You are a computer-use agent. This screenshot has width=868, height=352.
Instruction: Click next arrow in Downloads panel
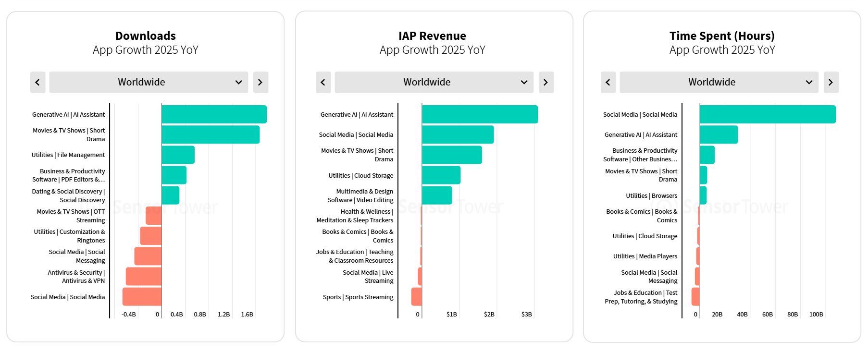coord(260,82)
